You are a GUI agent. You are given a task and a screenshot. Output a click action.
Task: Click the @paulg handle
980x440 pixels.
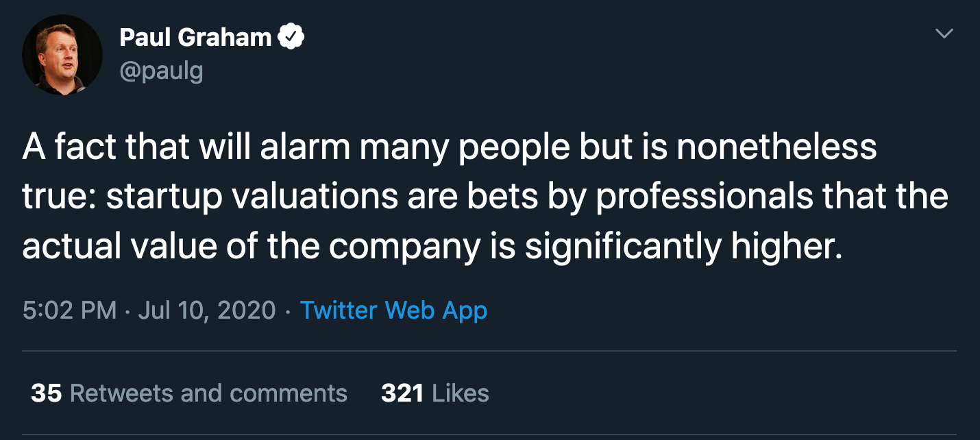161,71
